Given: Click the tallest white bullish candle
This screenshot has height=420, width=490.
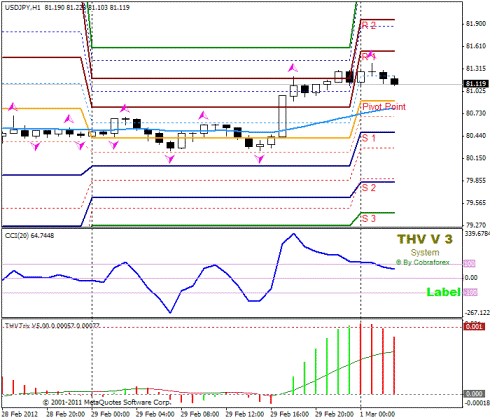Looking at the screenshot, I should [282, 116].
